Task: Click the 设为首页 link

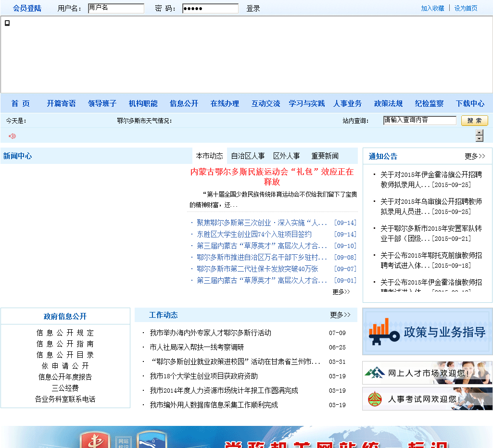Action: 466,9
